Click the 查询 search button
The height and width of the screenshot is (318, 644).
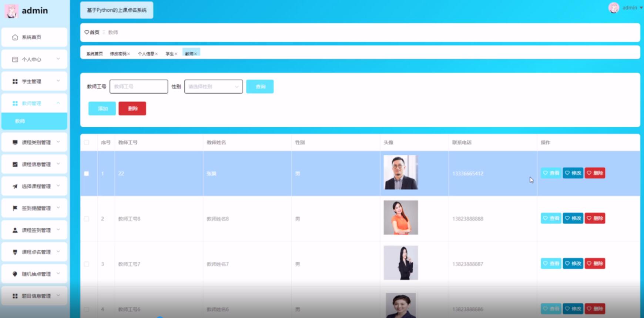260,87
